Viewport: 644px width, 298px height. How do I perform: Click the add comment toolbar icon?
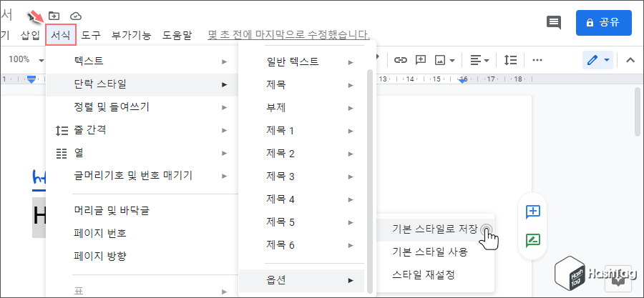[421, 60]
